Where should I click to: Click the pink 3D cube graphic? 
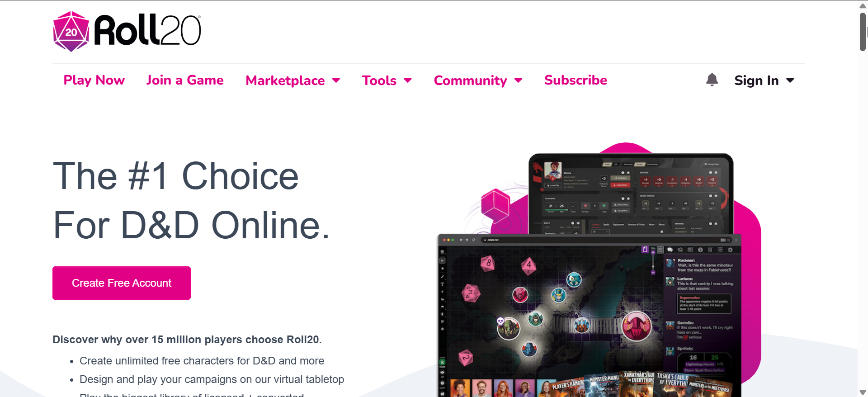pos(495,206)
